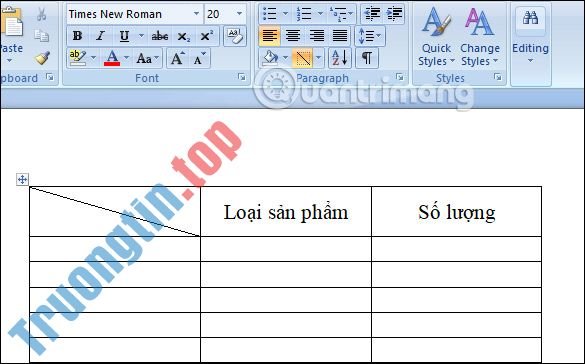The width and height of the screenshot is (585, 364).
Task: Toggle Bold formatting
Action: tap(77, 36)
